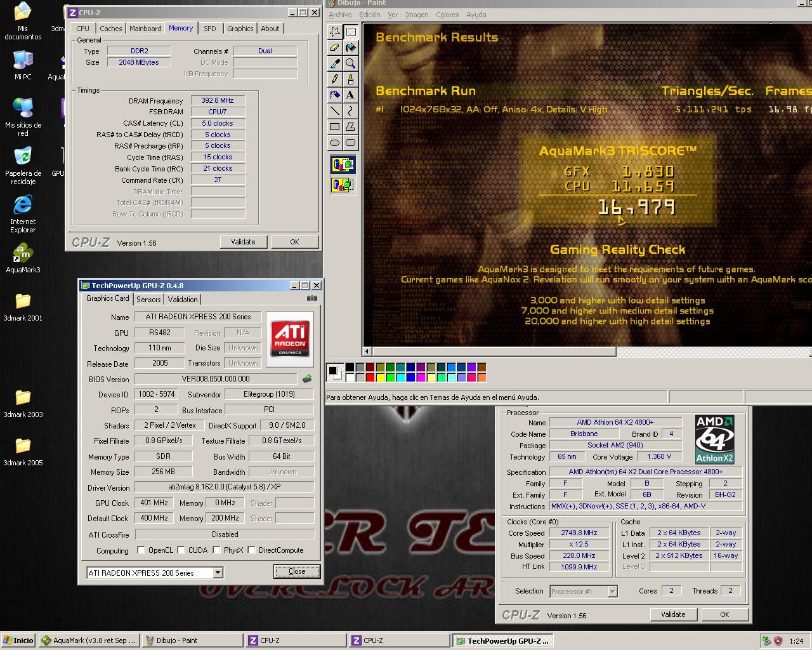Click Validate in the CPU-Z processor window
812x650 pixels.
(x=673, y=614)
